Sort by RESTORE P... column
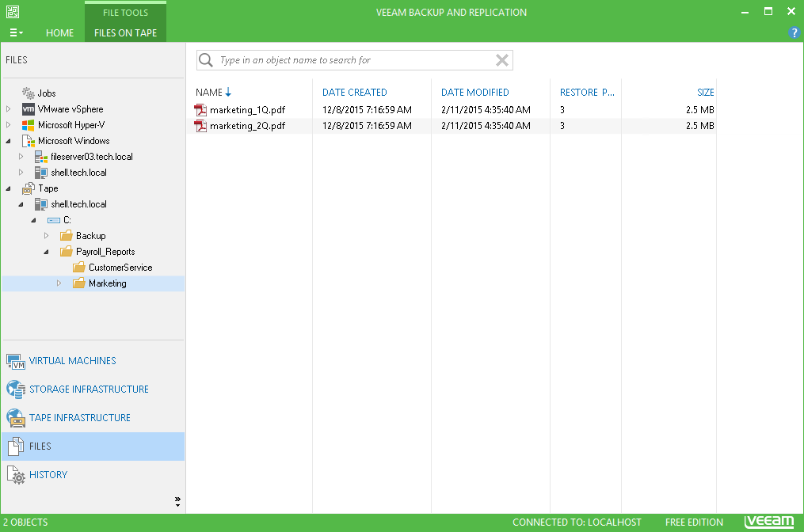 (x=587, y=93)
